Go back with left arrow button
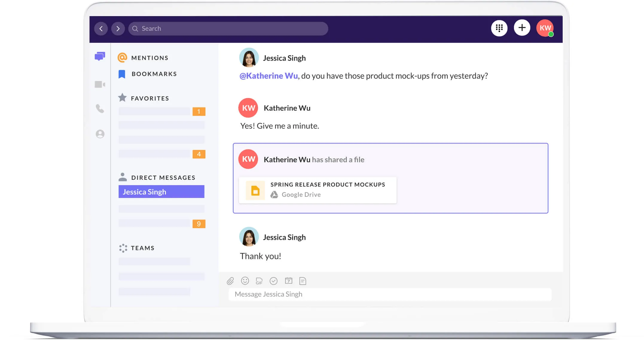 pyautogui.click(x=101, y=29)
